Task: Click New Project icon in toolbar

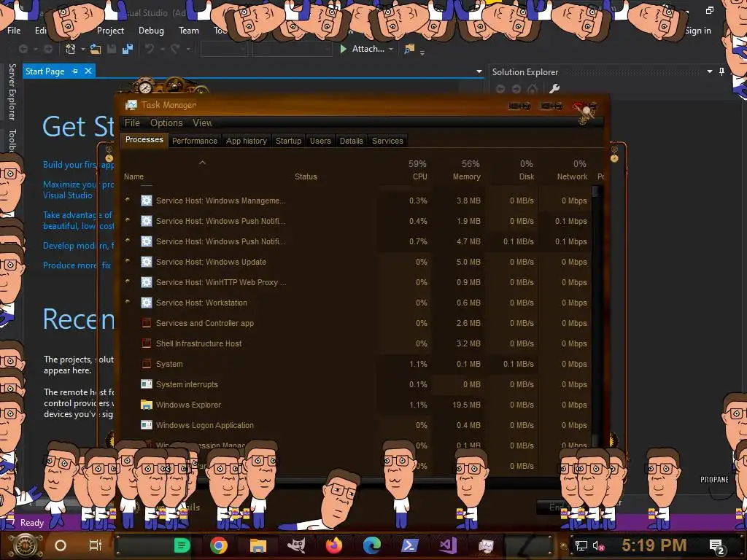Action: point(71,49)
